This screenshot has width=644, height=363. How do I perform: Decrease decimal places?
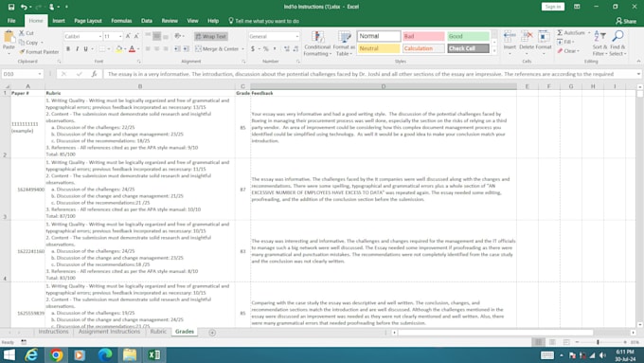coord(295,49)
